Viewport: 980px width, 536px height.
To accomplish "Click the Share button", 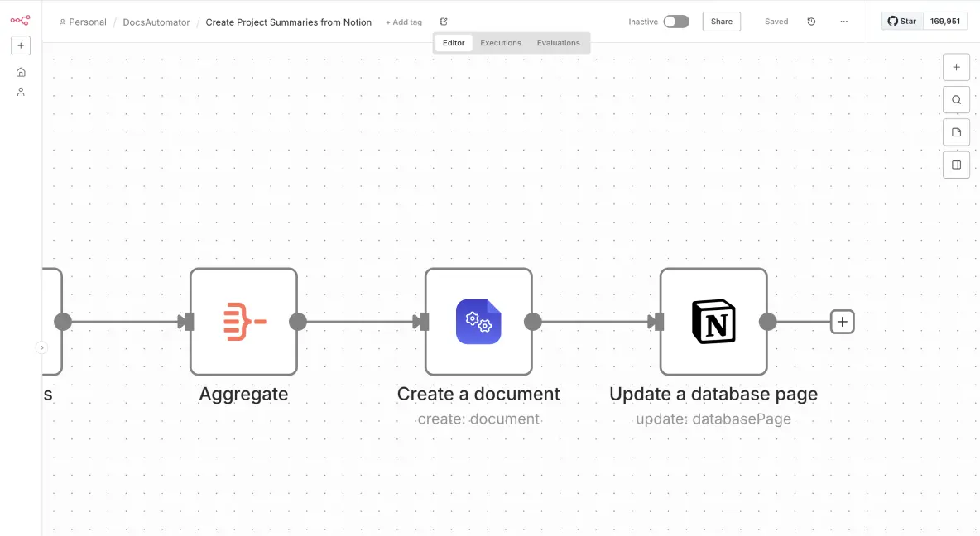I will tap(721, 21).
